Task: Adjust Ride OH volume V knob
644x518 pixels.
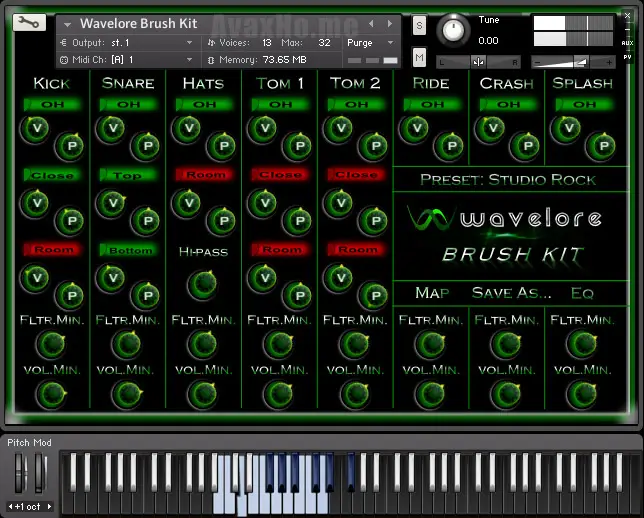Action: (x=415, y=129)
